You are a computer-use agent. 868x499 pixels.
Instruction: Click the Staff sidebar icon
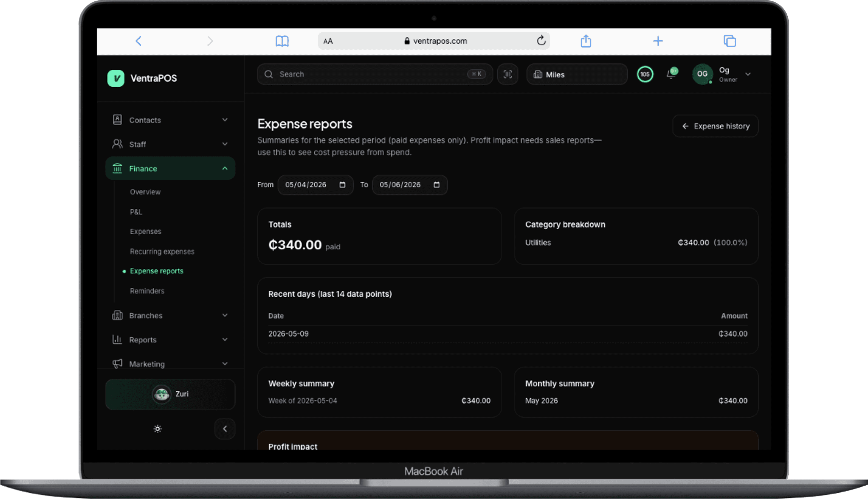pos(117,144)
